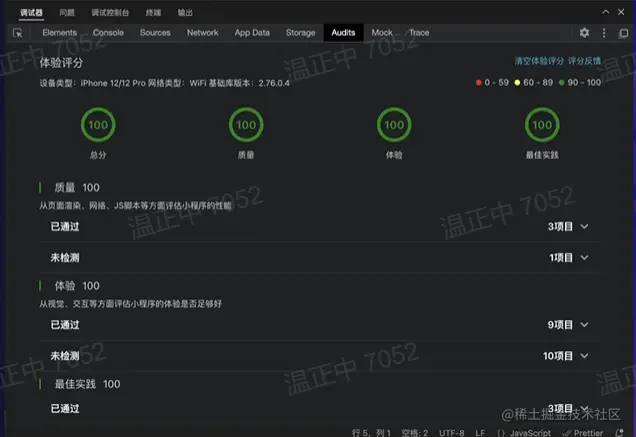Select the 问题 panel tab

[x=67, y=13]
